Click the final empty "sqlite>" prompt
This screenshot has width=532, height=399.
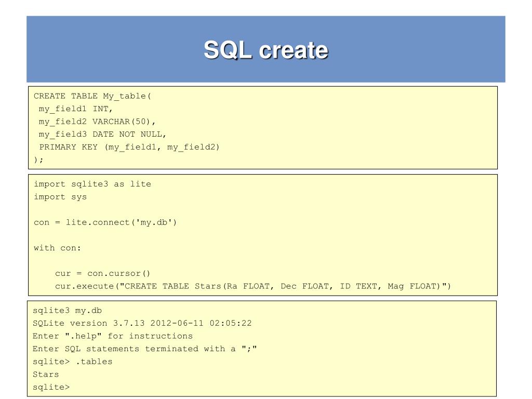point(51,387)
